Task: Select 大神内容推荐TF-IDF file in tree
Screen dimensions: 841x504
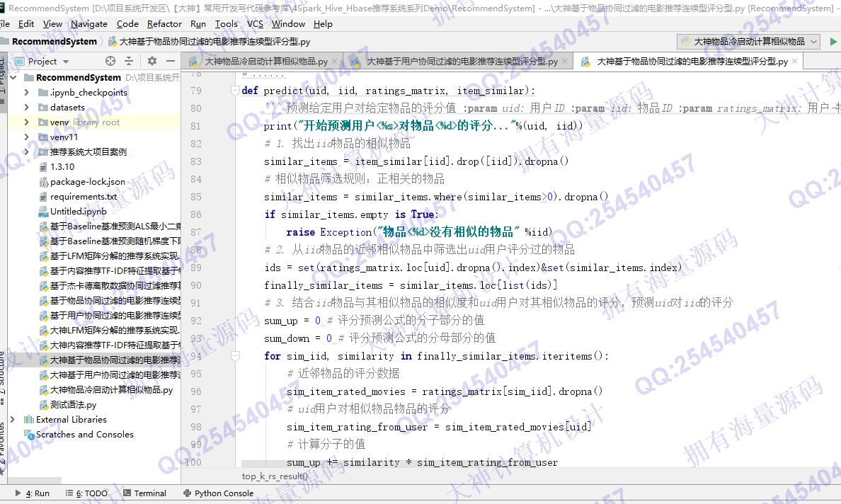Action: coord(115,345)
